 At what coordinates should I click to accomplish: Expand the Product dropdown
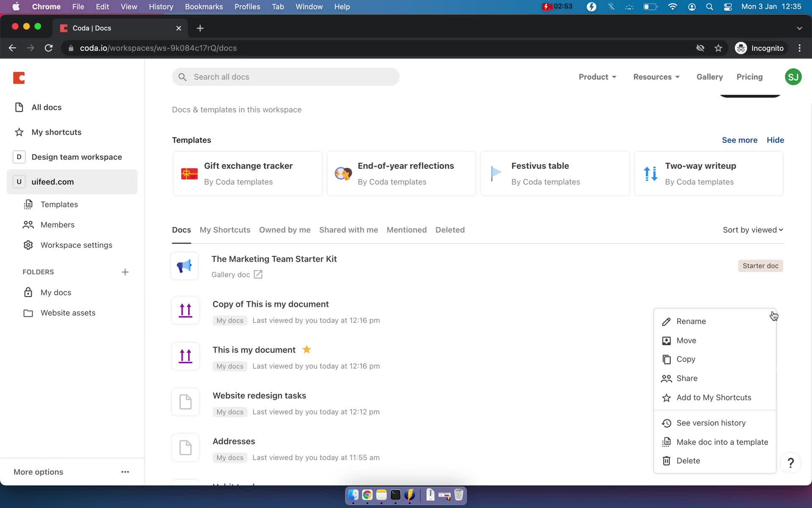click(597, 77)
